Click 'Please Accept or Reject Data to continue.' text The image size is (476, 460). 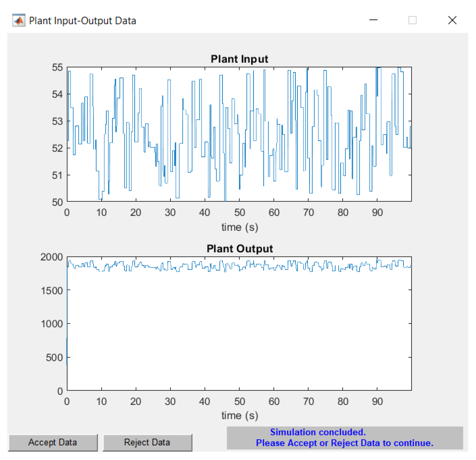click(345, 443)
